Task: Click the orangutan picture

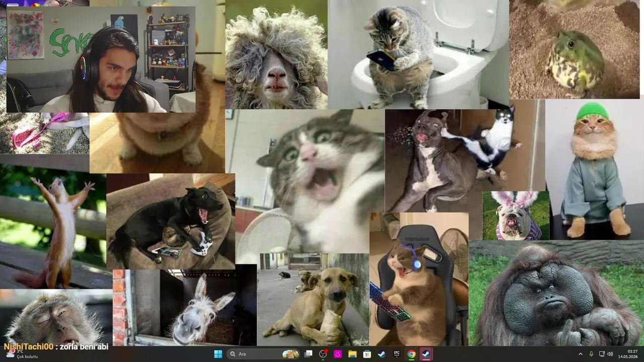Action: 556,293
